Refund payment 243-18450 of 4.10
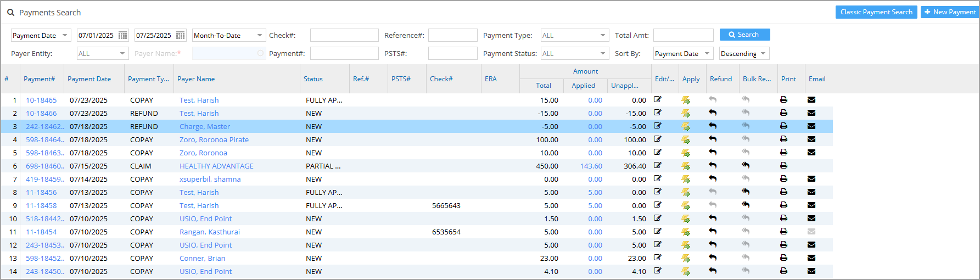The image size is (980, 280). pyautogui.click(x=713, y=271)
